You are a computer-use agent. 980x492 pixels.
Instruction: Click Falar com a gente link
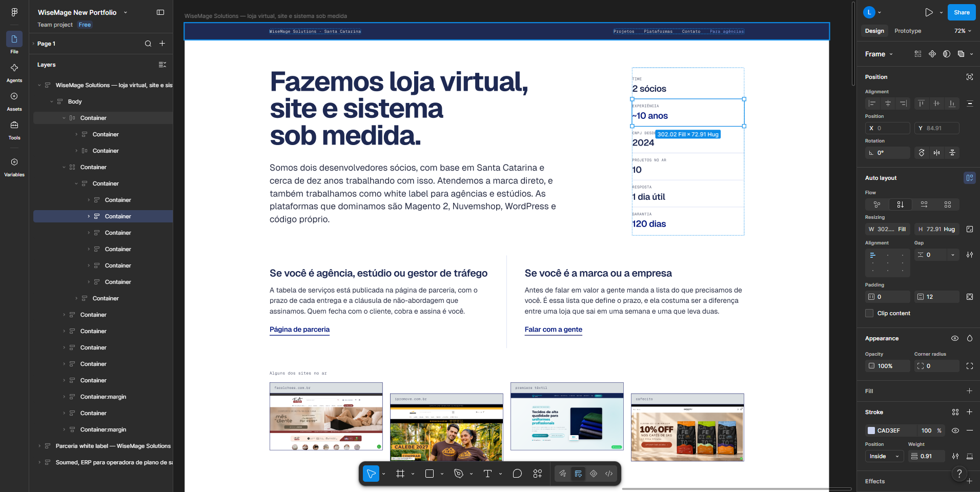point(553,330)
